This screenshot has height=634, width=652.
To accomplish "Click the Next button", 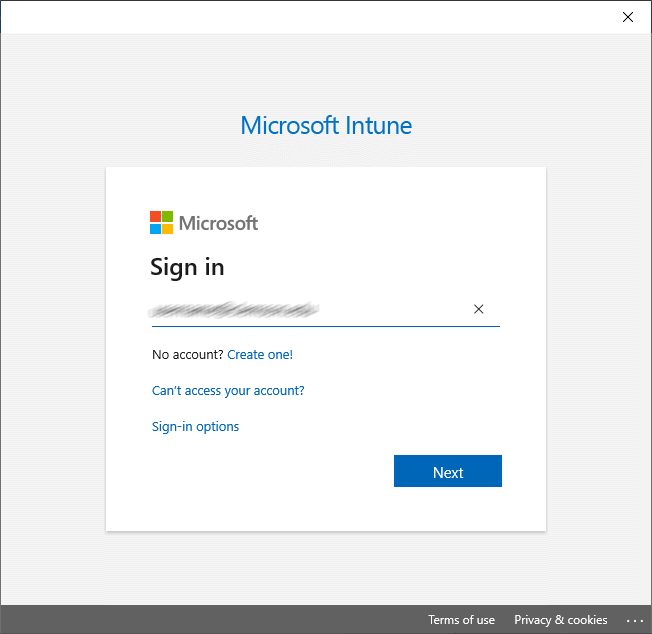I will click(x=447, y=471).
